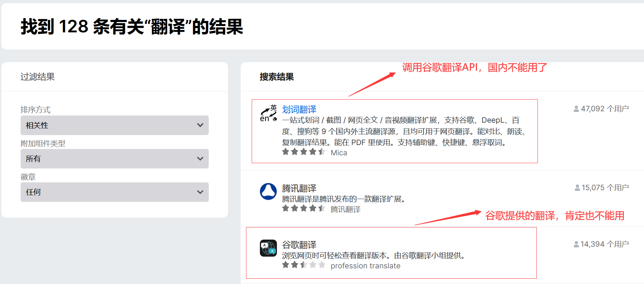This screenshot has height=284, width=644.
Task: Click author 腾讯翻译 beside the stars
Action: tap(345, 209)
